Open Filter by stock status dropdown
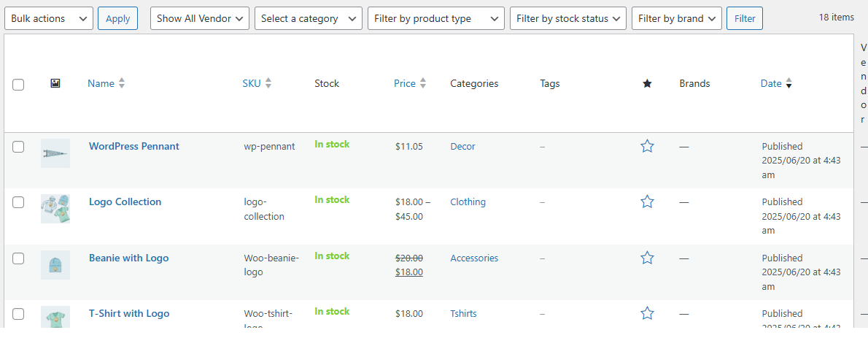This screenshot has height=357, width=868. pos(568,18)
